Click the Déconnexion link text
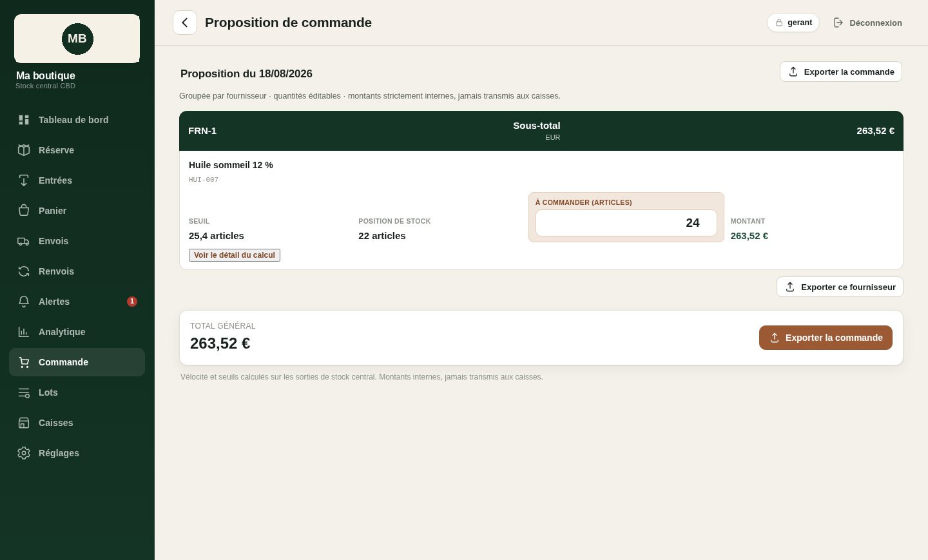928x560 pixels. (876, 23)
